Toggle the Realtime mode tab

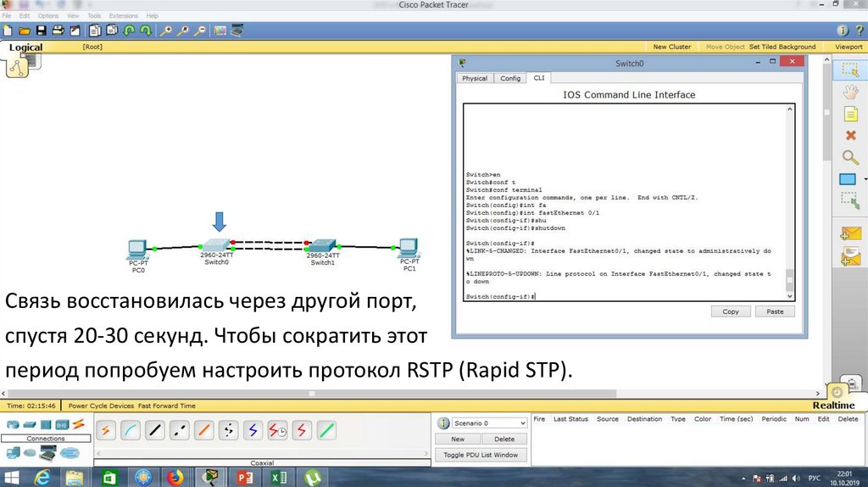833,405
